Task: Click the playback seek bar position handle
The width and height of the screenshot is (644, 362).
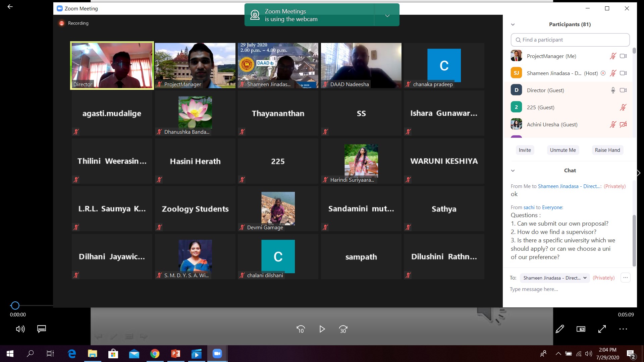Action: point(15,305)
